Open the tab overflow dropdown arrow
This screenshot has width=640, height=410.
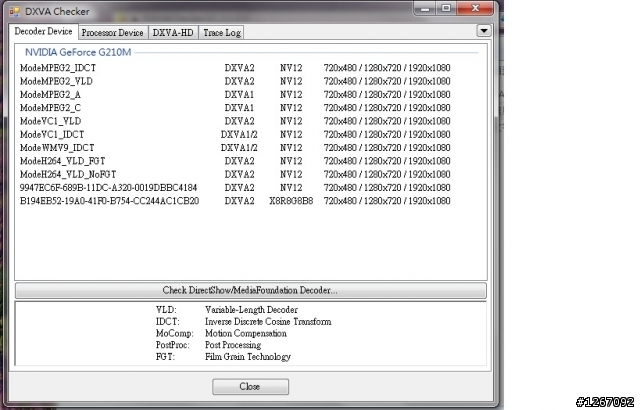coord(484,31)
